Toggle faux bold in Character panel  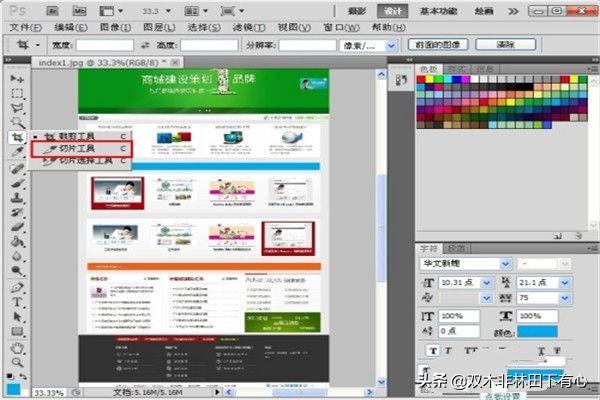pyautogui.click(x=433, y=350)
